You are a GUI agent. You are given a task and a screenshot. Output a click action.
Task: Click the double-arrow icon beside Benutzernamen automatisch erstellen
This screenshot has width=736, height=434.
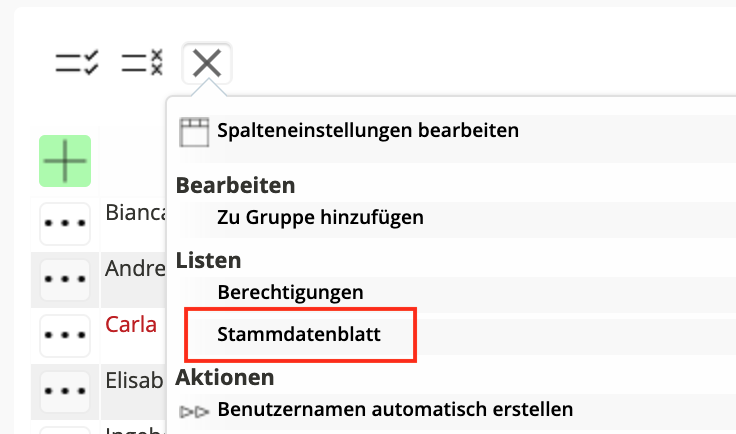(193, 410)
